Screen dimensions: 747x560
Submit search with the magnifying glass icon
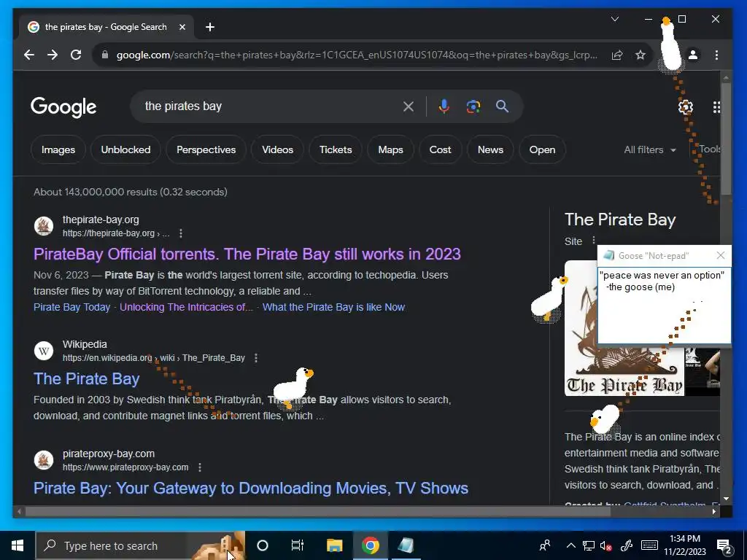502,106
